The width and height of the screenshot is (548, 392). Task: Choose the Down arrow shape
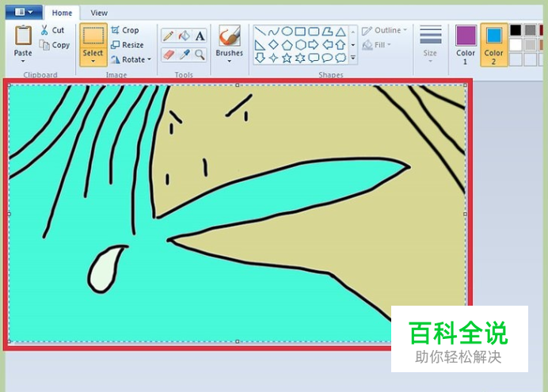[260, 58]
